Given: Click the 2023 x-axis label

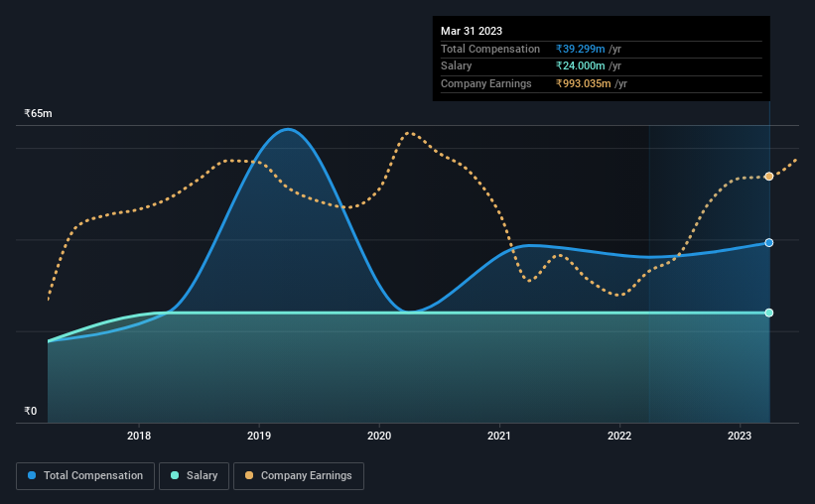Looking at the screenshot, I should point(740,436).
